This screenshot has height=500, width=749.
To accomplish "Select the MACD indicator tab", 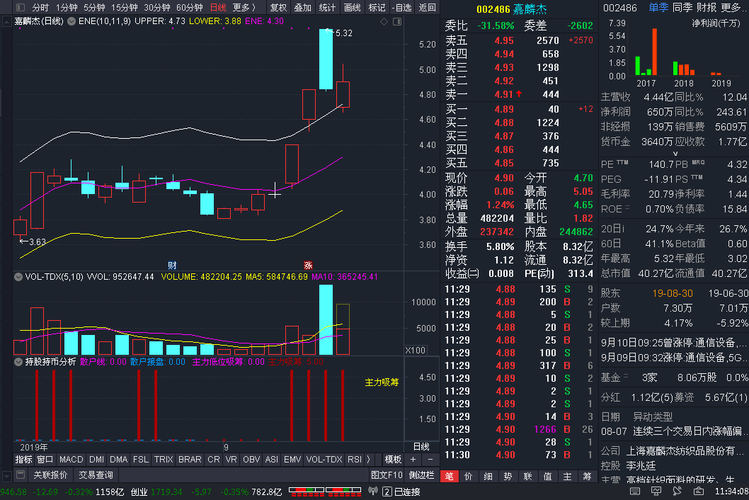I will coord(71,459).
